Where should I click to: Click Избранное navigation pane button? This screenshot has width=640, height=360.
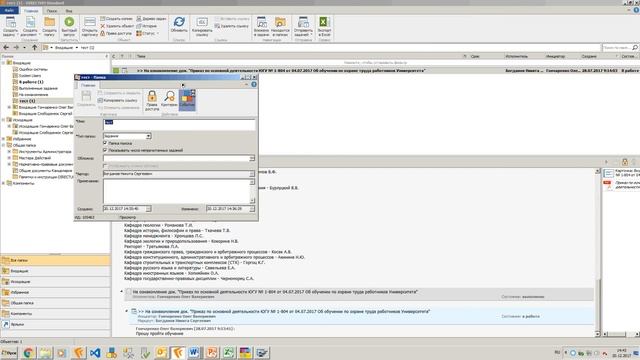[x=55, y=292]
